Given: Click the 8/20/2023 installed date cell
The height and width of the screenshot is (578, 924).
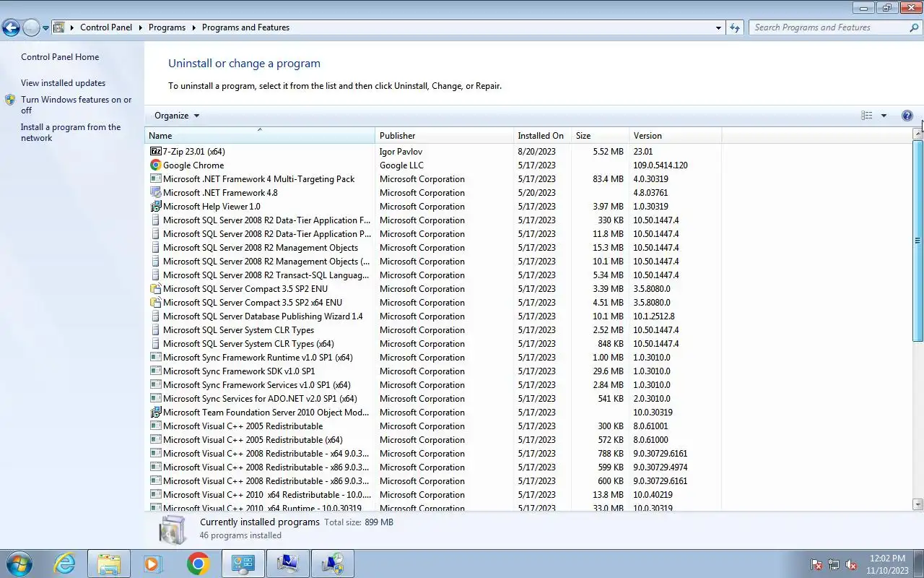Looking at the screenshot, I should click(x=536, y=152).
